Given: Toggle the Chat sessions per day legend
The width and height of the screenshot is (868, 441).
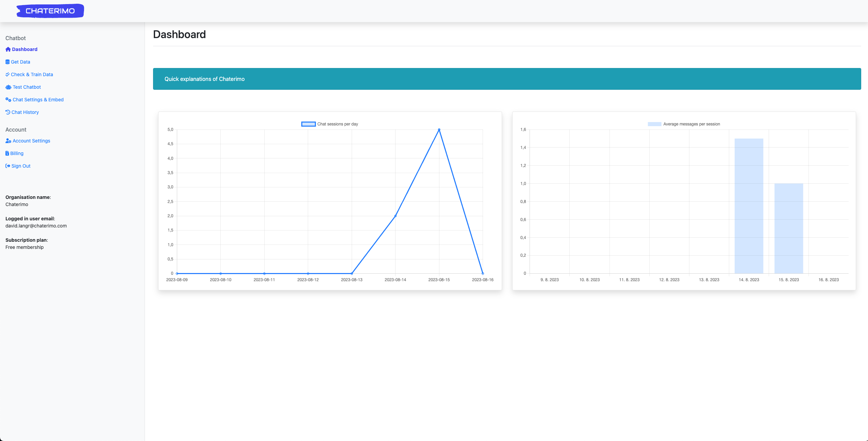Looking at the screenshot, I should coord(337,124).
